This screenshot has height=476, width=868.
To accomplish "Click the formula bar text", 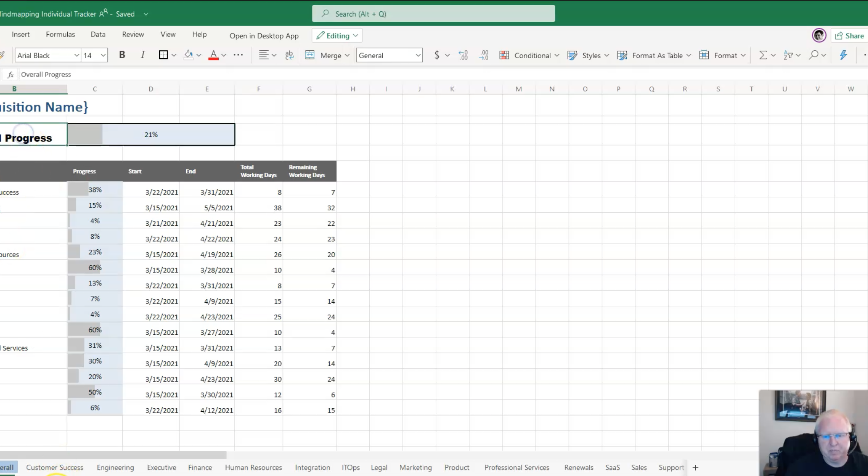I will click(x=46, y=74).
